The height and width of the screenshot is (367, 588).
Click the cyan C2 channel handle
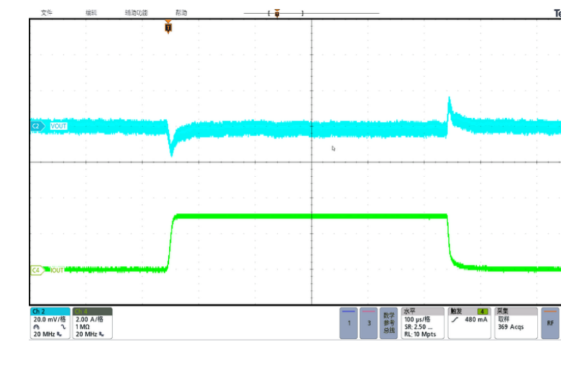(x=37, y=126)
